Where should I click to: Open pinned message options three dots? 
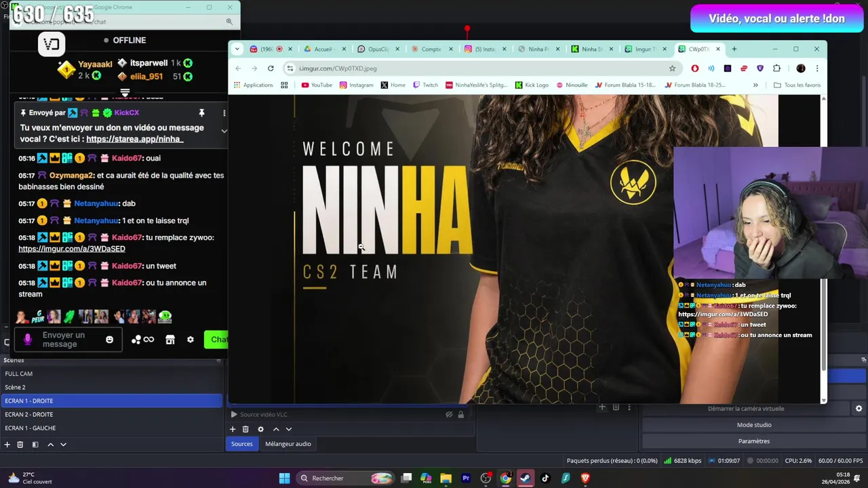pyautogui.click(x=224, y=113)
